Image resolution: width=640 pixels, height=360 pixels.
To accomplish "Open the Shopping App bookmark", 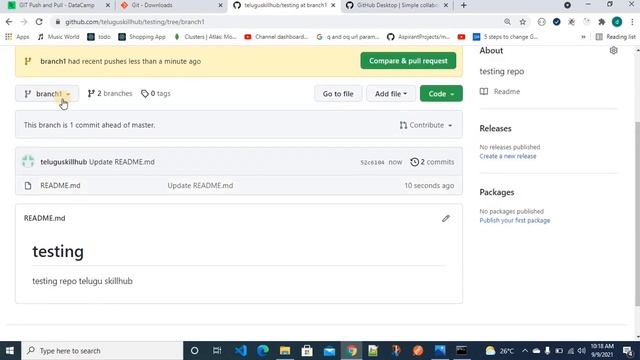I will [x=142, y=37].
